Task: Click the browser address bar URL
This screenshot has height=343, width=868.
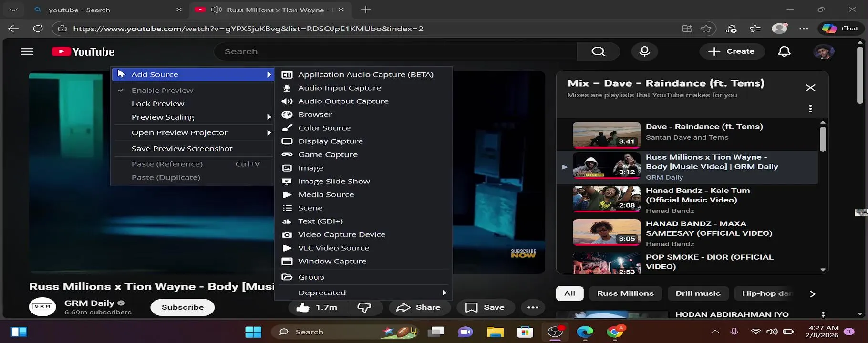Action: [x=248, y=29]
